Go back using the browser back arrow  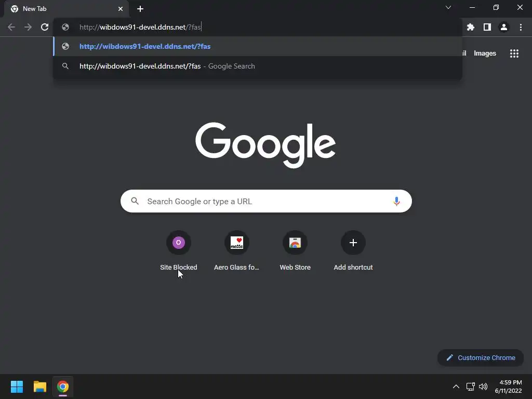[11, 27]
